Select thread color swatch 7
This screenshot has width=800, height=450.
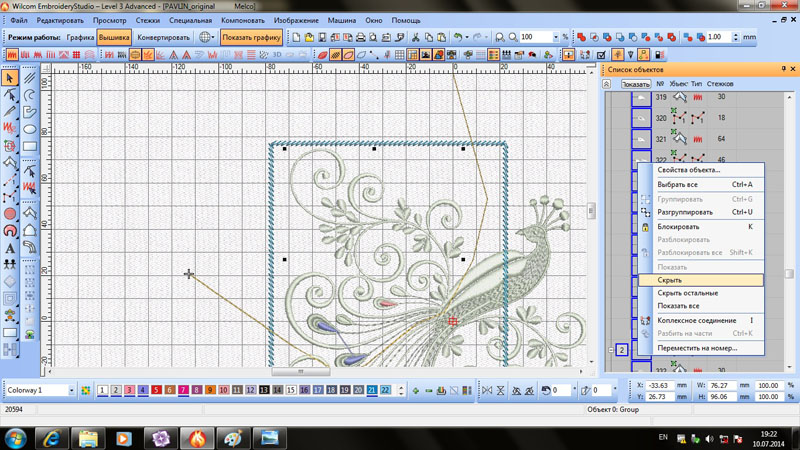[x=183, y=390]
